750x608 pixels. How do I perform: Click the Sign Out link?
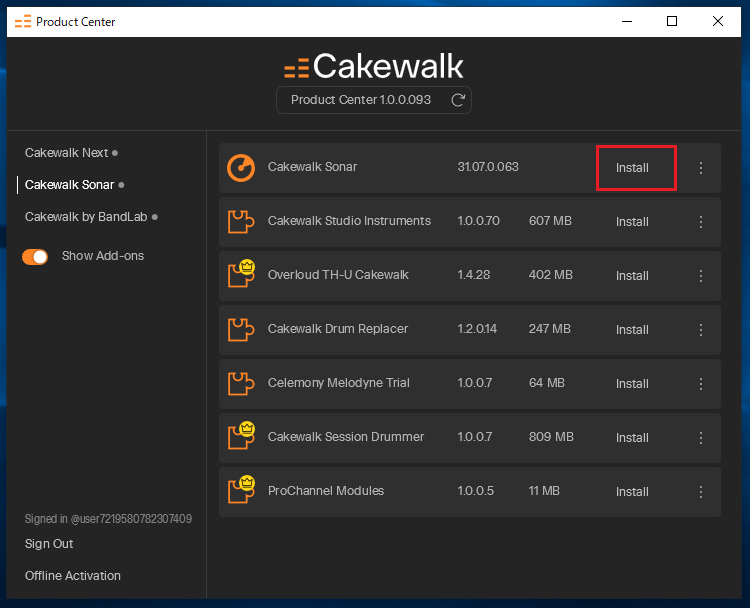click(49, 544)
